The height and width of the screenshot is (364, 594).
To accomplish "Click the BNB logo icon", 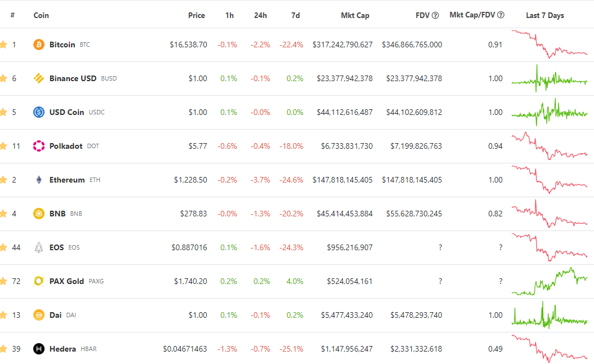I will (x=39, y=214).
